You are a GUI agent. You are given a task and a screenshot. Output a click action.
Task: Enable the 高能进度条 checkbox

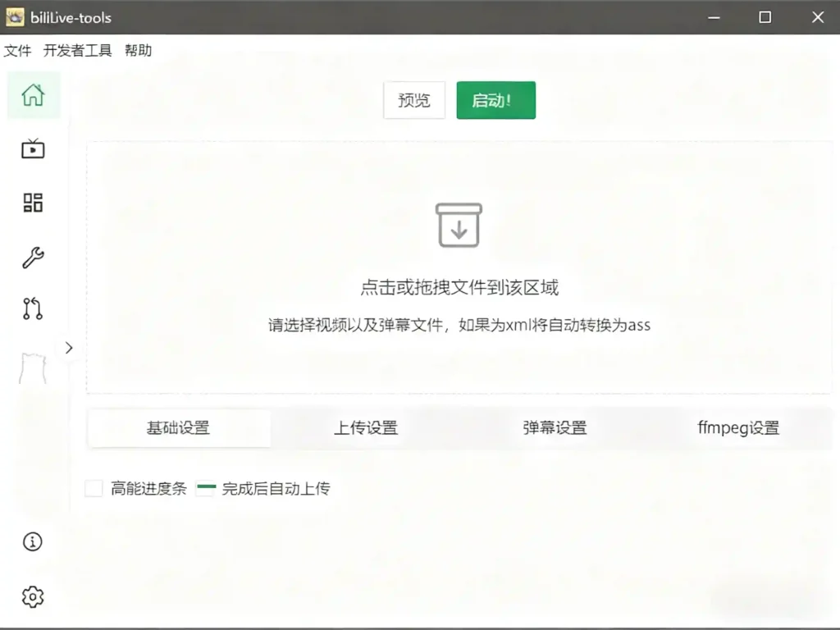click(93, 487)
